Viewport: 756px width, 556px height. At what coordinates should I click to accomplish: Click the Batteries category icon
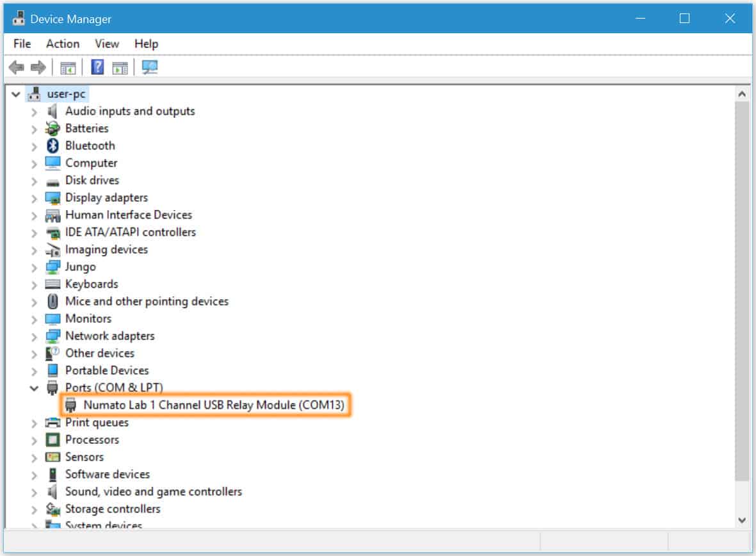coord(52,128)
